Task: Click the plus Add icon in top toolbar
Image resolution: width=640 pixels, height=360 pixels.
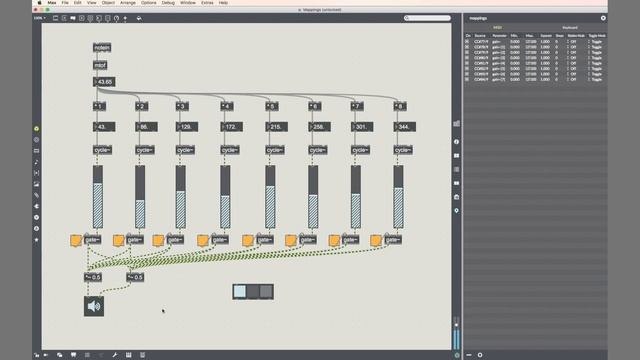Action: tap(125, 18)
